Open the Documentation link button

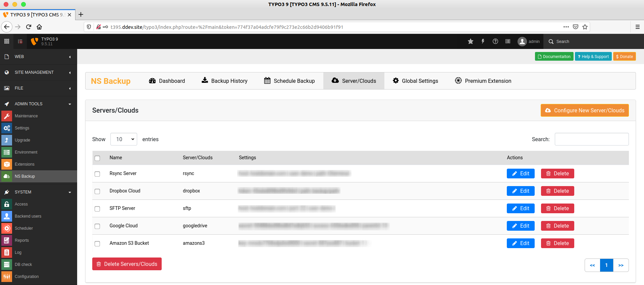click(x=554, y=56)
